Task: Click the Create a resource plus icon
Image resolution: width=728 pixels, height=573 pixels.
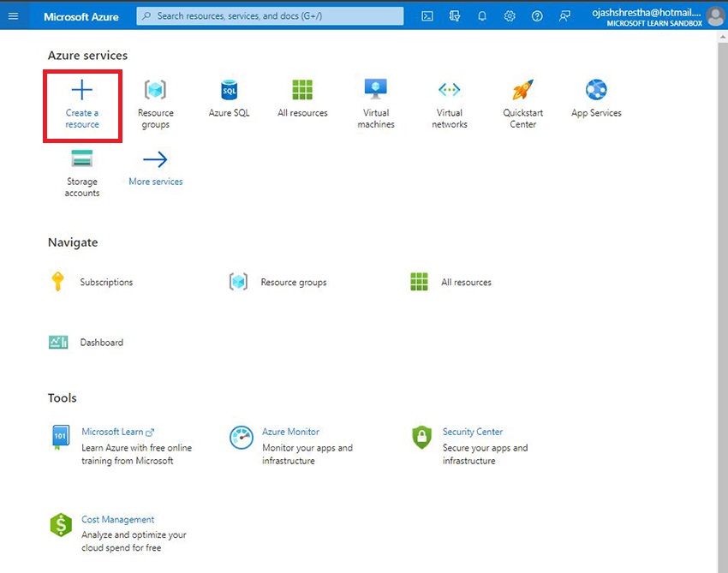Action: [81, 90]
